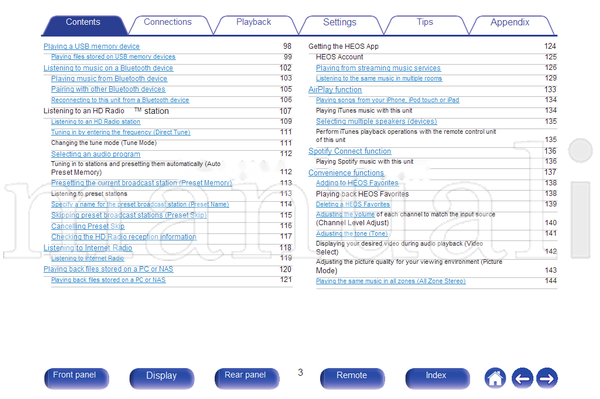Switch to the Playback tab
The image size is (600, 399).
(253, 22)
